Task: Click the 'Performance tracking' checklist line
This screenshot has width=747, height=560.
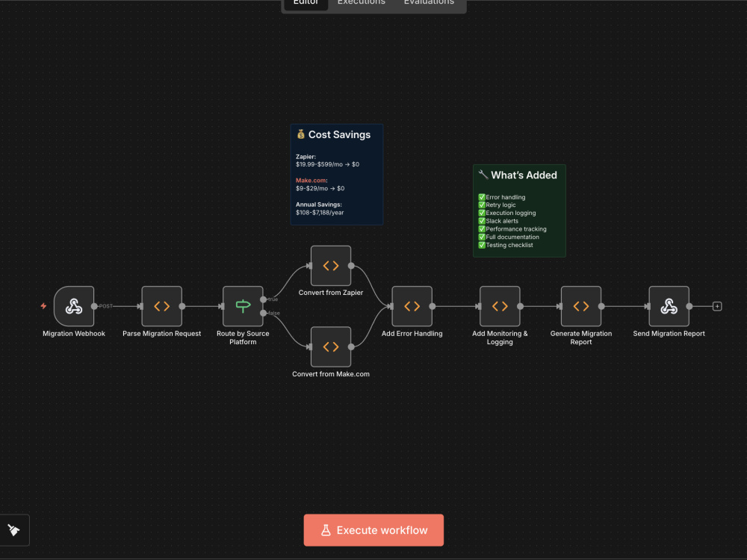Action: click(x=512, y=229)
